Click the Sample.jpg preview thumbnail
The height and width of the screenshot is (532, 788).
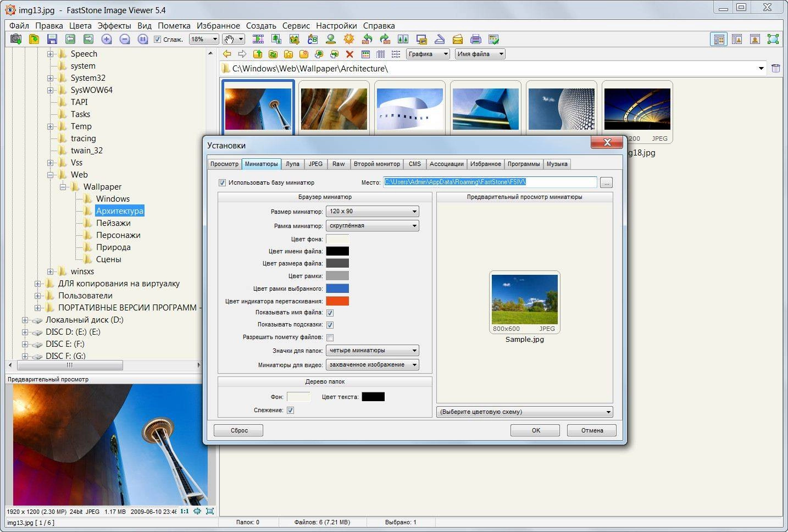(525, 302)
